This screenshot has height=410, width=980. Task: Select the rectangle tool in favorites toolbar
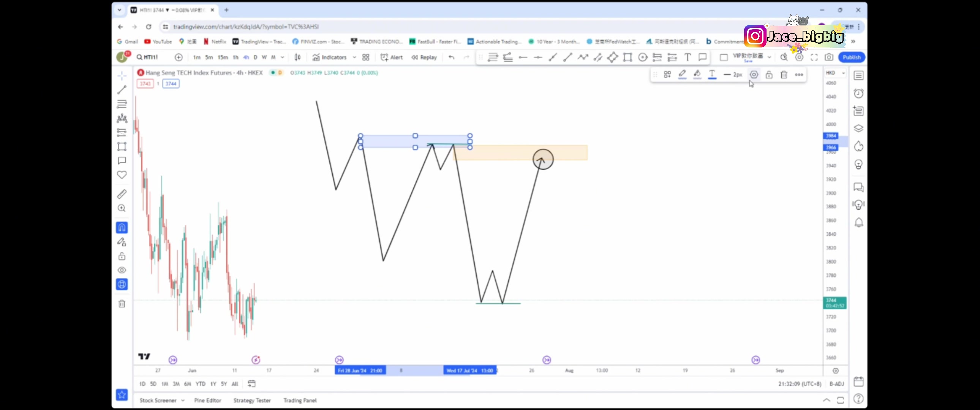628,57
